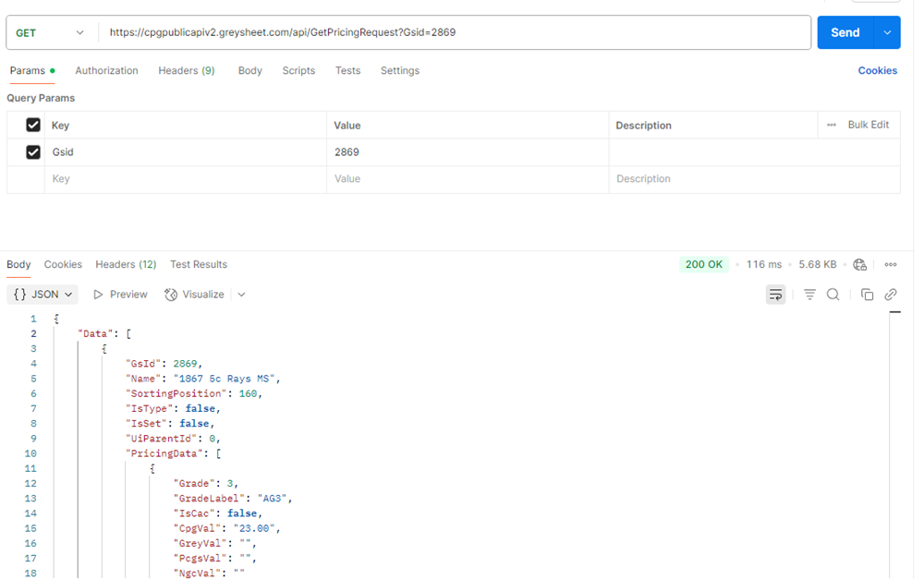The height and width of the screenshot is (579, 924).
Task: Change the JSON response format dropdown
Action: 43,294
